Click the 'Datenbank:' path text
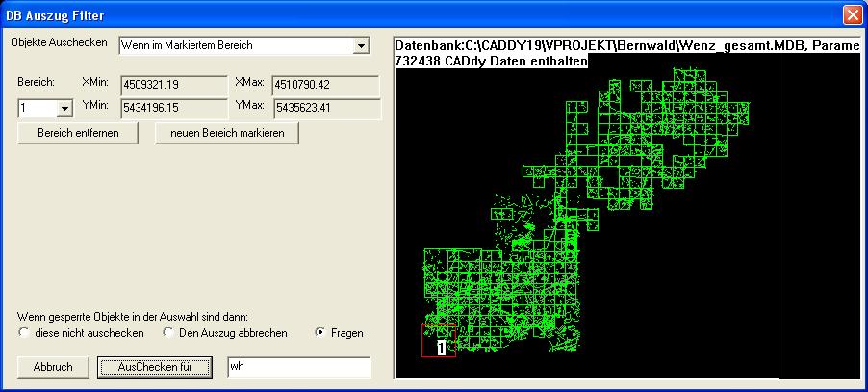The height and width of the screenshot is (392, 868). click(627, 46)
